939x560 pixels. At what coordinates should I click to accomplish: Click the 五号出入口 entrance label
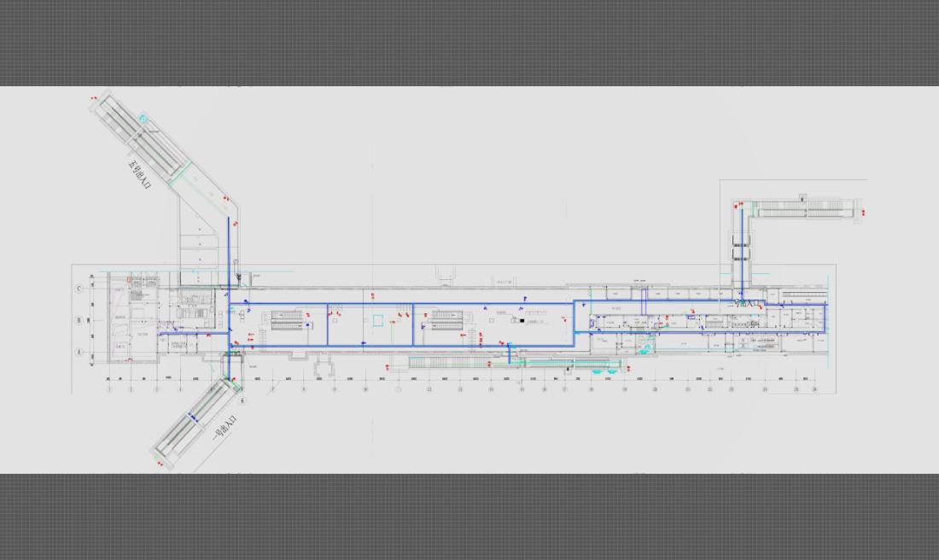139,173
